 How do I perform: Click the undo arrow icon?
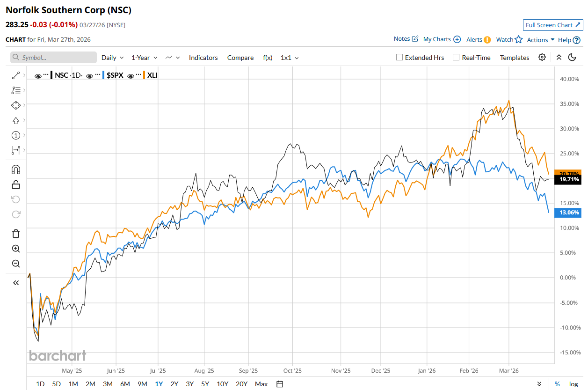(16, 199)
